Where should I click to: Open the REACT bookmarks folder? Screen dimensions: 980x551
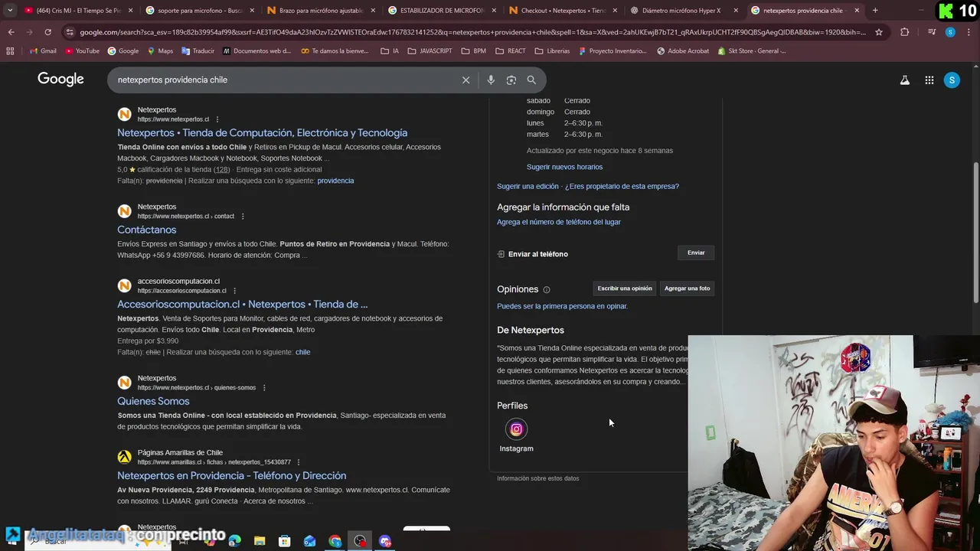[x=511, y=51]
